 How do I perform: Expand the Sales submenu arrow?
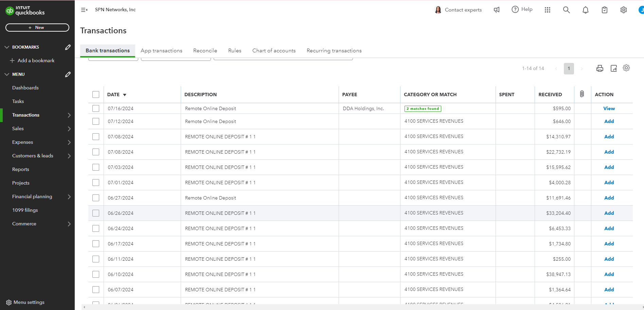69,129
